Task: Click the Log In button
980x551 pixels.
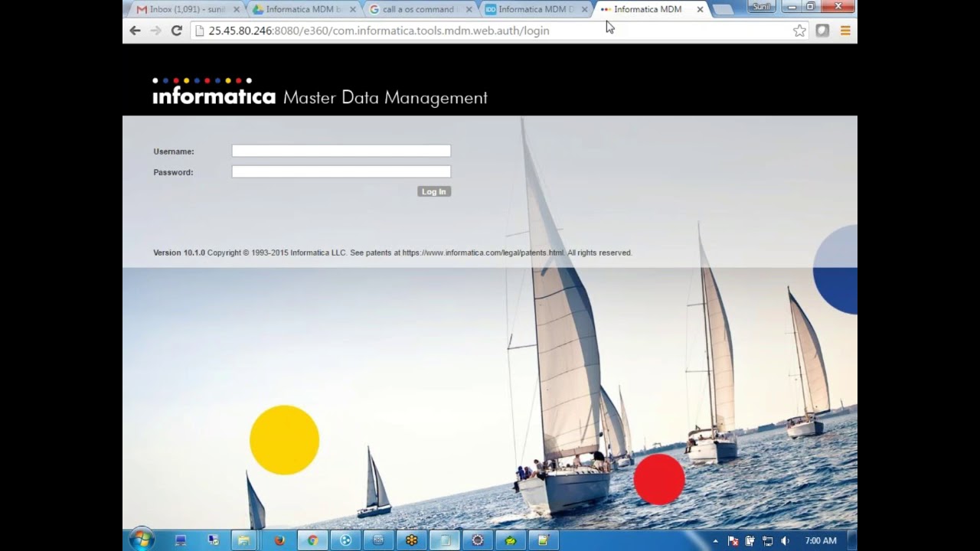Action: tap(434, 191)
